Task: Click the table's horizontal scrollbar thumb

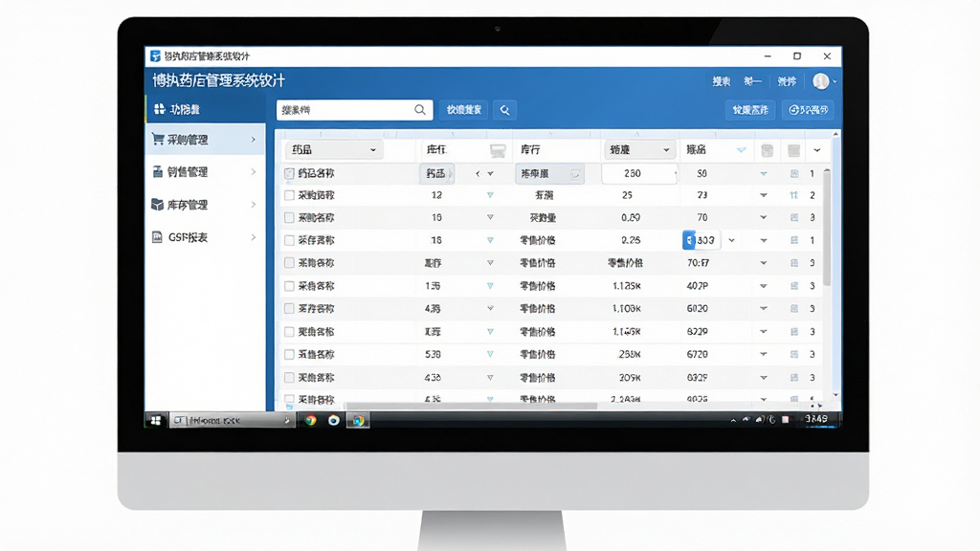Action: pos(472,406)
